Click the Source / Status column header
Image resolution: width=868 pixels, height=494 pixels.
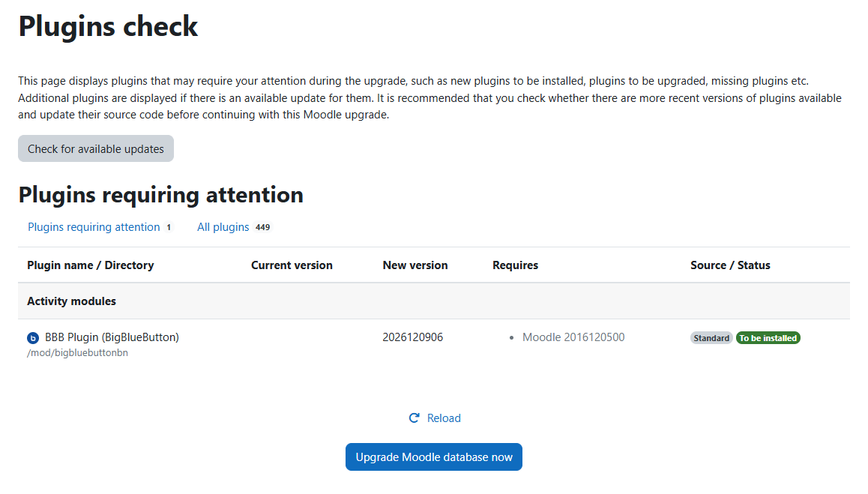(x=730, y=265)
